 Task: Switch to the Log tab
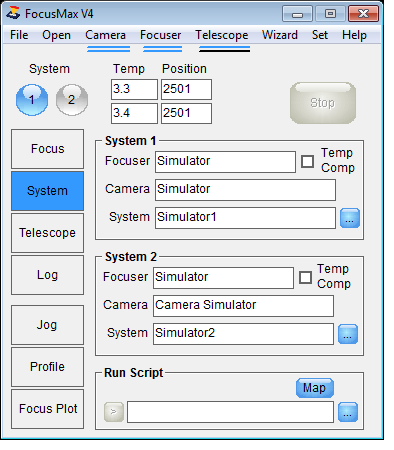(x=47, y=275)
